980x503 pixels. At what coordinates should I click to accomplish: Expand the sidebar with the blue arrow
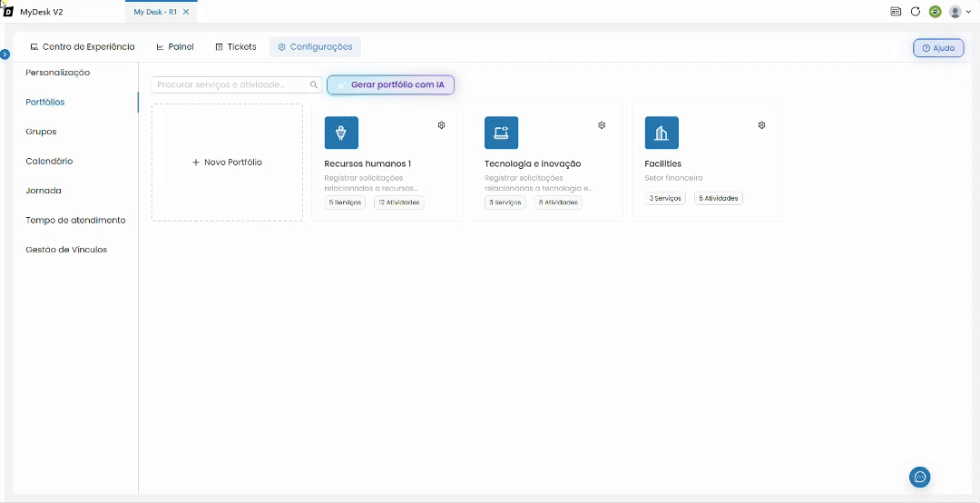click(5, 54)
